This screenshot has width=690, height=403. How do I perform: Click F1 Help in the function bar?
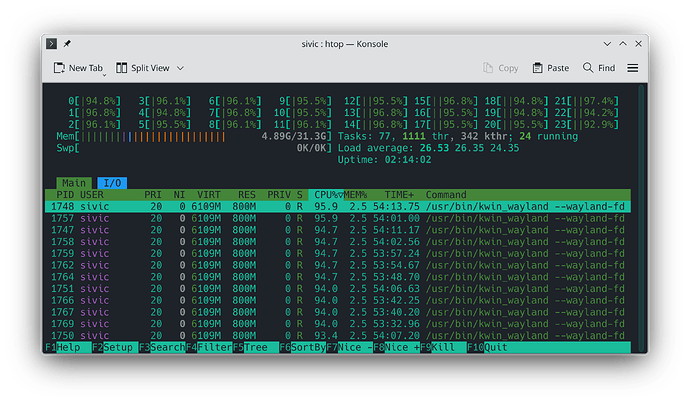(x=68, y=347)
